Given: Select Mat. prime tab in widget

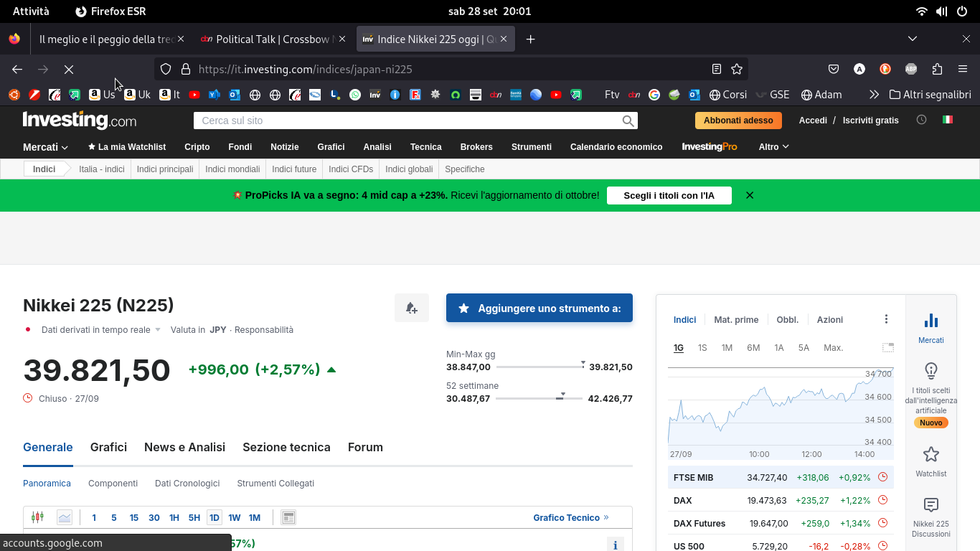Looking at the screenshot, I should (x=736, y=319).
